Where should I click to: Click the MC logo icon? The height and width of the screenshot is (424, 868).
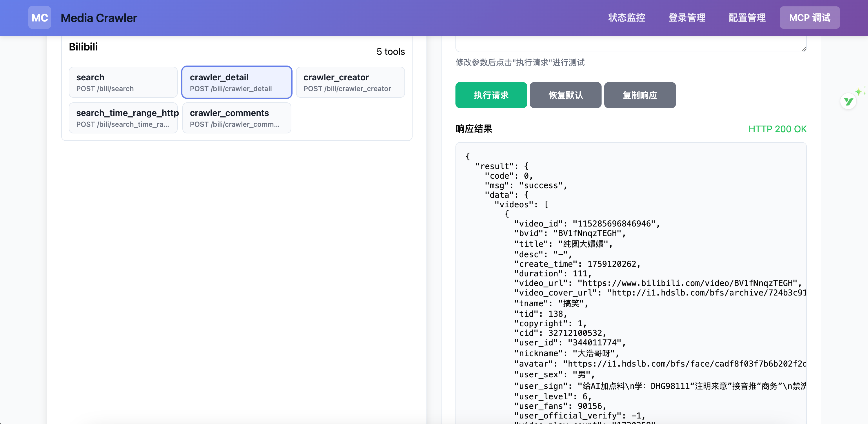[x=39, y=17]
